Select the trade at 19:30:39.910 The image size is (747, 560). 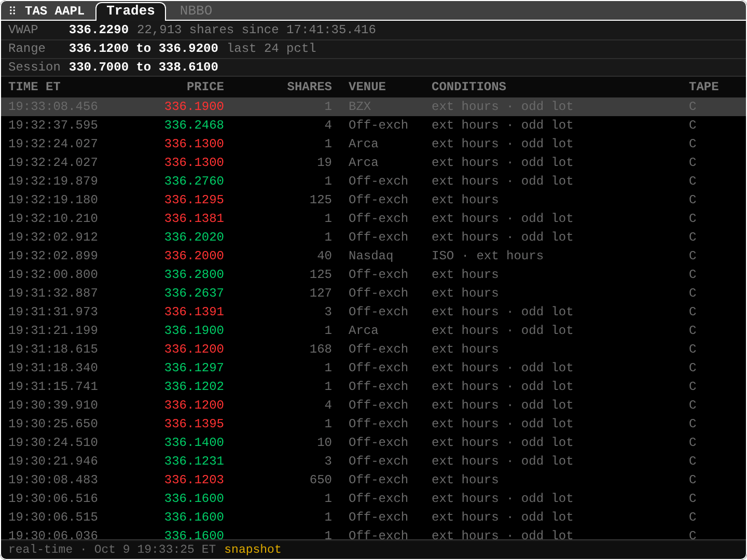click(374, 405)
